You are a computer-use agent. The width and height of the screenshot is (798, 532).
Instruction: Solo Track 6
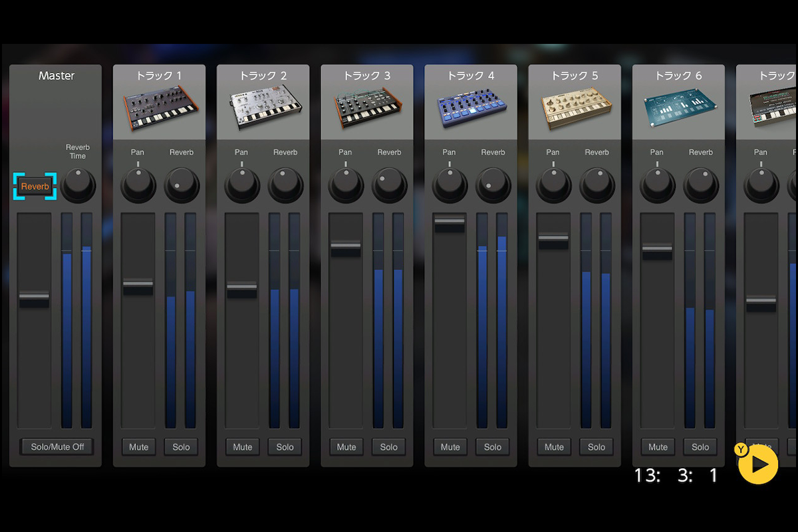(x=700, y=447)
